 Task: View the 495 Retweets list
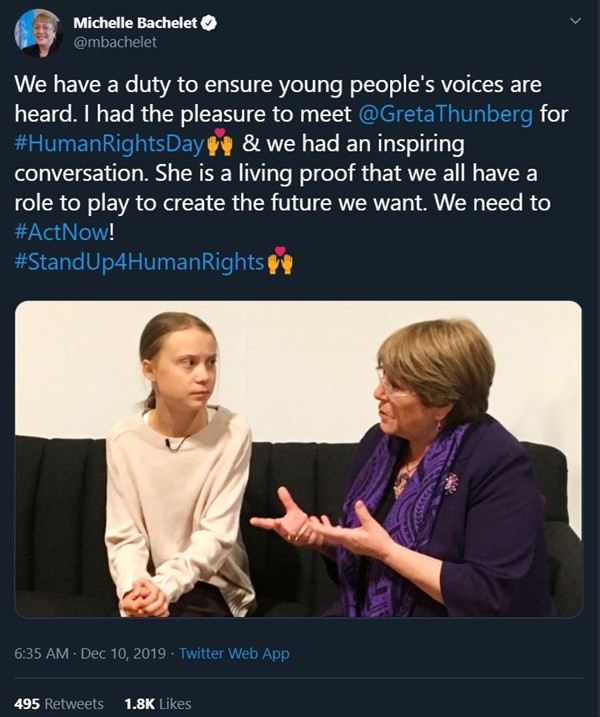59,704
